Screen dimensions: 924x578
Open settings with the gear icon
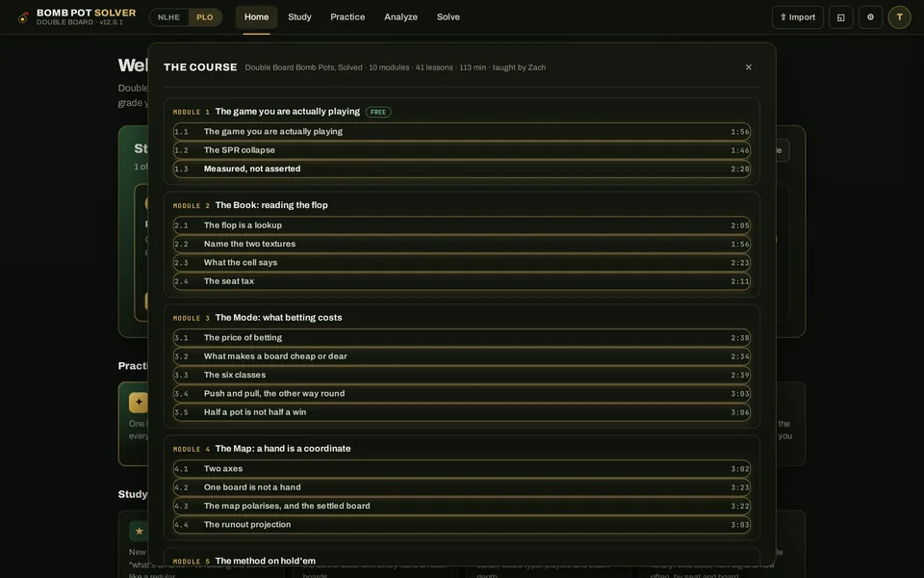tap(870, 17)
